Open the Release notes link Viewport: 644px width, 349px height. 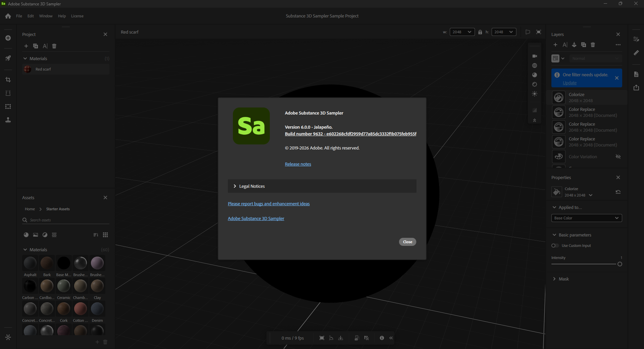click(x=298, y=164)
